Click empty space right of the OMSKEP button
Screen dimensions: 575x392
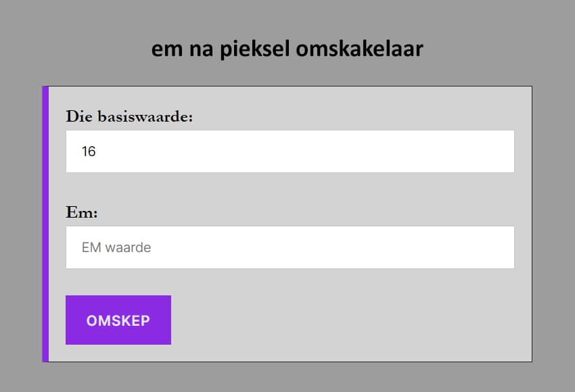coord(338,320)
